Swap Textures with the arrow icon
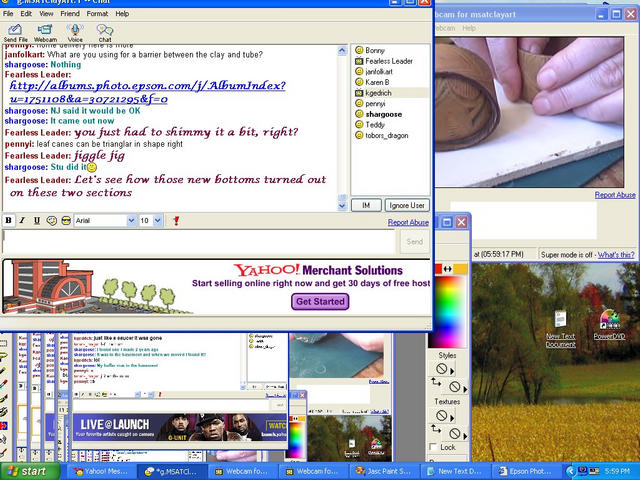 coord(436,429)
